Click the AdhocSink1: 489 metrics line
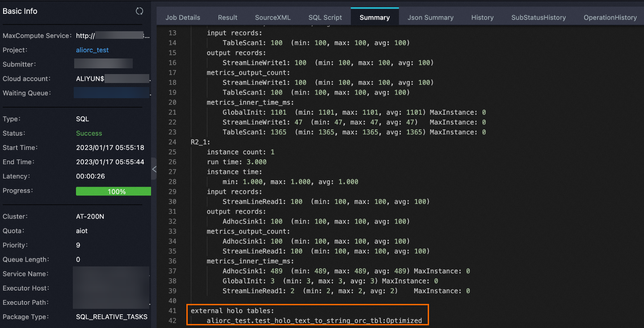Image resolution: width=644 pixels, height=328 pixels. coord(346,271)
